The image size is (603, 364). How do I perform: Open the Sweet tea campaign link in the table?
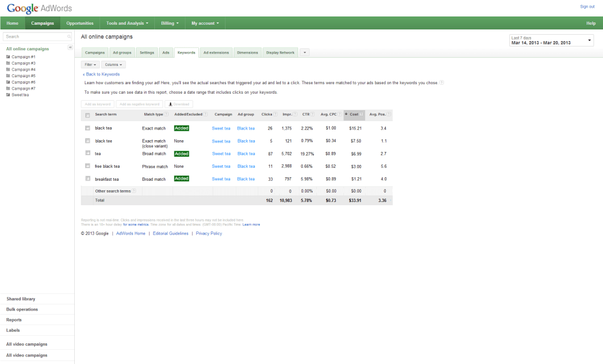click(221, 128)
